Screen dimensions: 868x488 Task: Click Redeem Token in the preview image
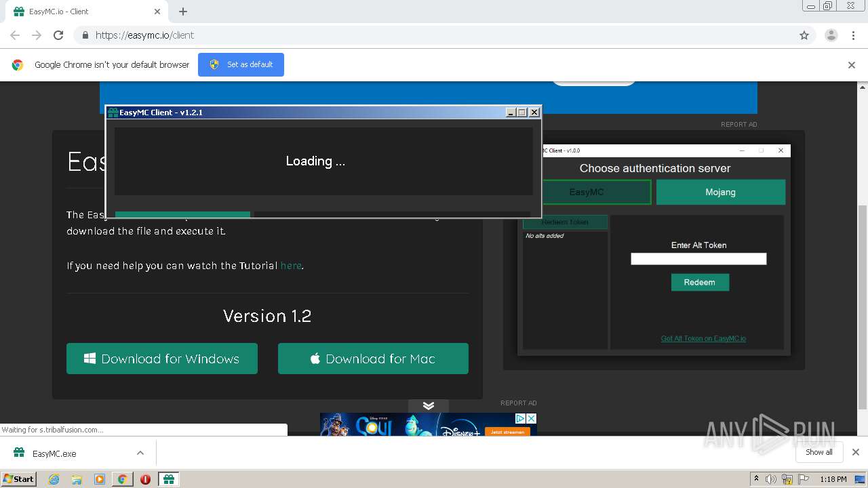pyautogui.click(x=565, y=222)
